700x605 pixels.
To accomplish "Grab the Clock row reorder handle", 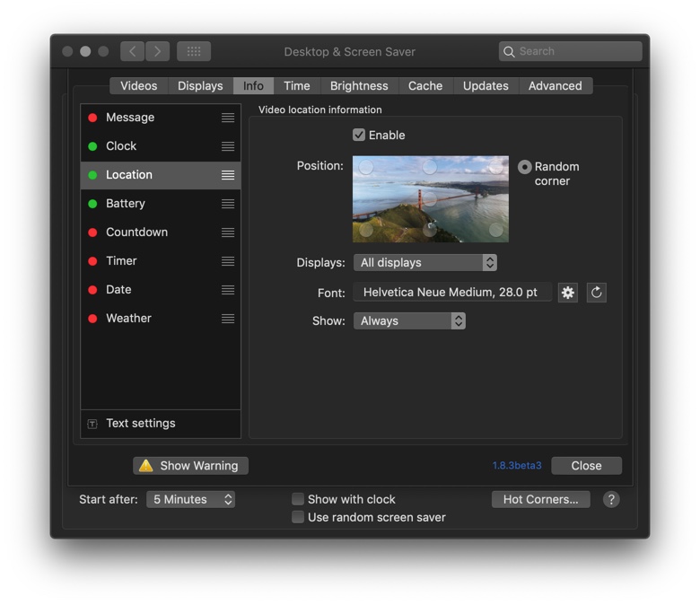I will (228, 146).
